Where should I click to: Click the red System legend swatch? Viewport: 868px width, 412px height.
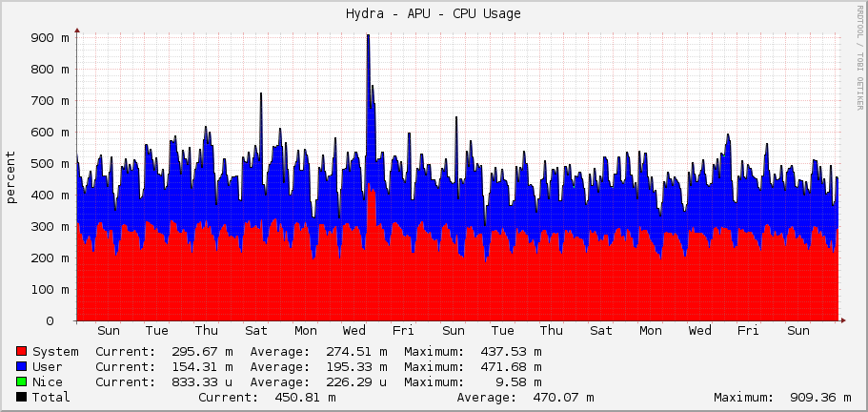22,352
